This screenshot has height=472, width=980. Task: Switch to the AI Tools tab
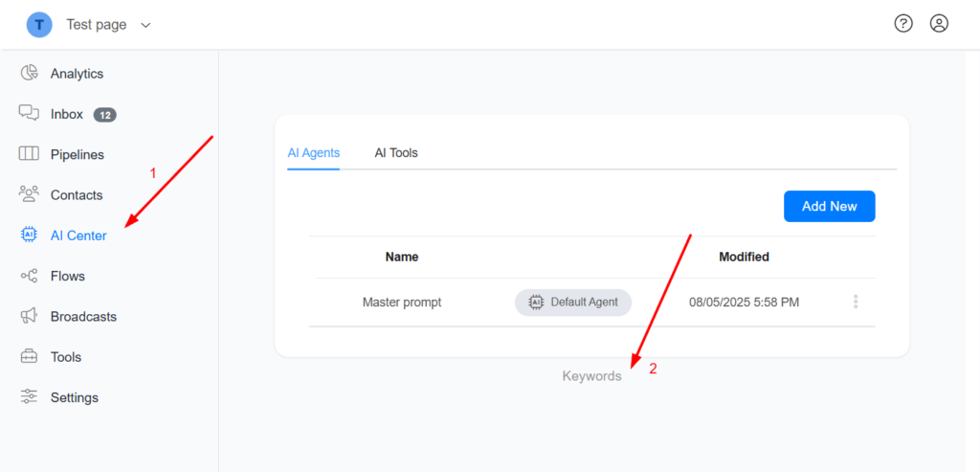coord(396,152)
